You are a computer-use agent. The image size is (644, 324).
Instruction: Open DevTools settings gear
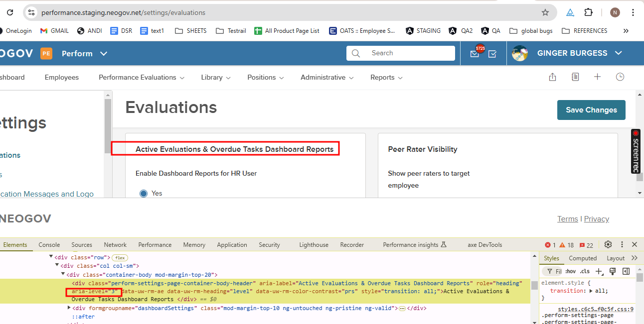pos(608,244)
